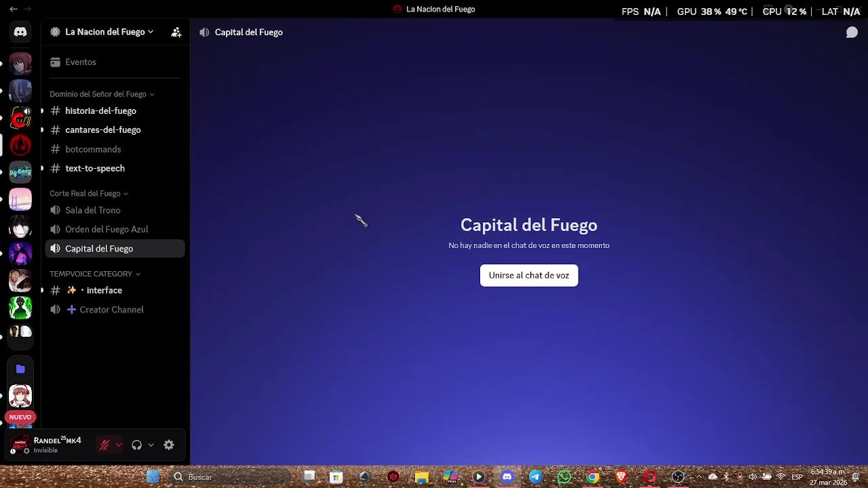Open the taskbar clock and date
Viewport: 868px width, 488px height.
click(828, 477)
